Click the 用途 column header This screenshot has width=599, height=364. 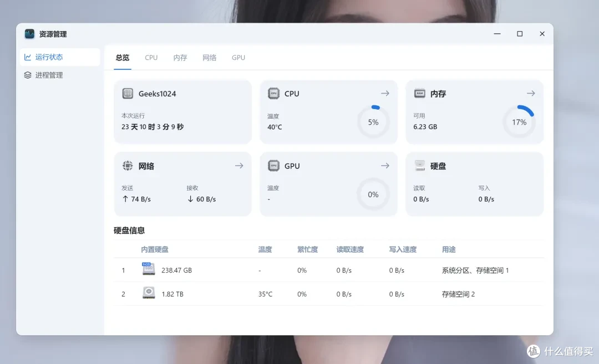pyautogui.click(x=449, y=249)
